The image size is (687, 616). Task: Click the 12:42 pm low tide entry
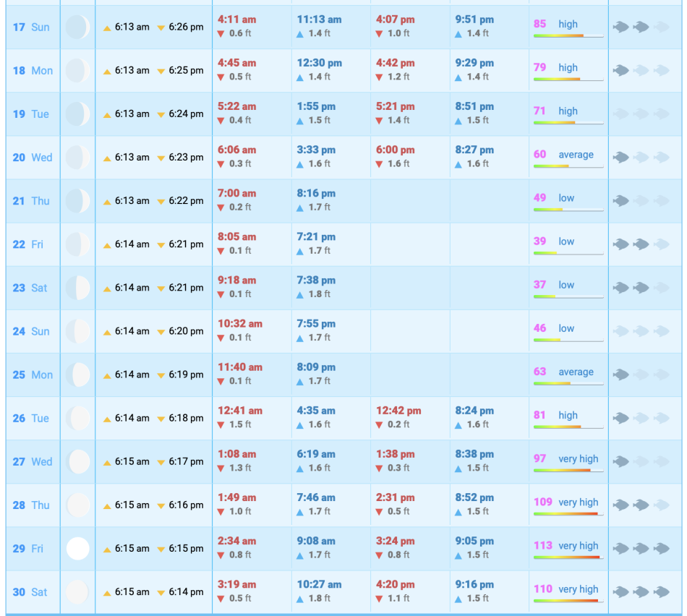(x=398, y=411)
